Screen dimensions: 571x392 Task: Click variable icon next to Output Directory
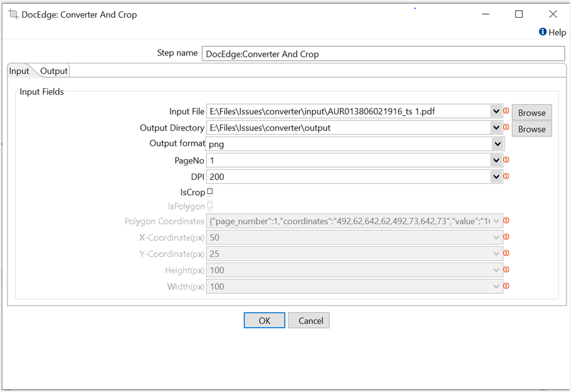(506, 128)
